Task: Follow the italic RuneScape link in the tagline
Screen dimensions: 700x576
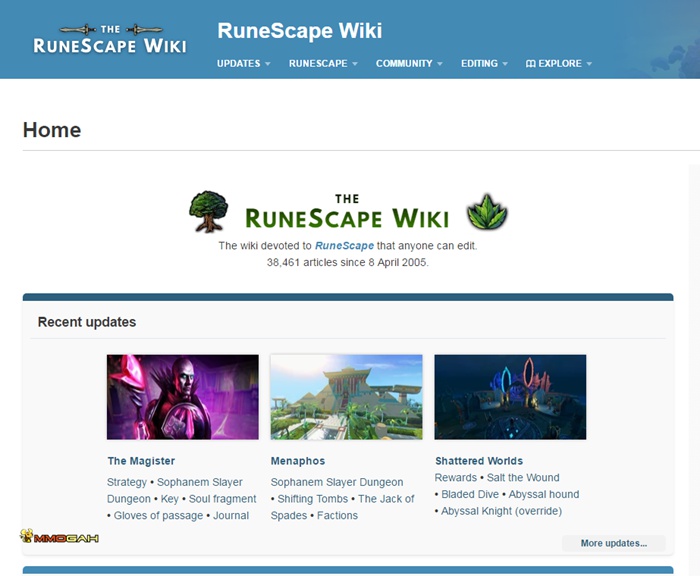Action: tap(344, 246)
